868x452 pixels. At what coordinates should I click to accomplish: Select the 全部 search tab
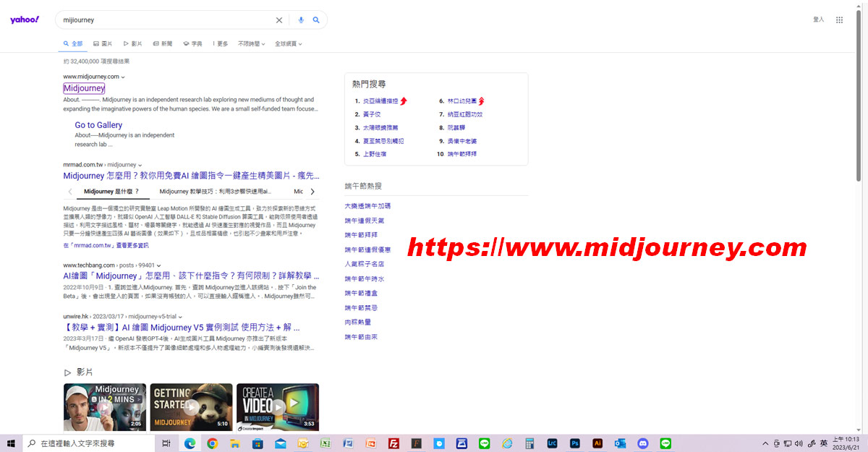[73, 43]
